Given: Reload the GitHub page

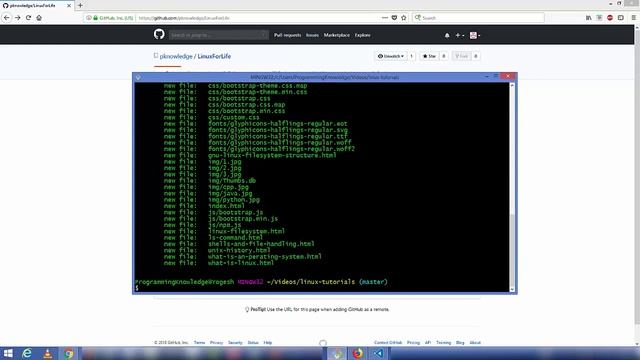Looking at the screenshot, I should point(28,18).
